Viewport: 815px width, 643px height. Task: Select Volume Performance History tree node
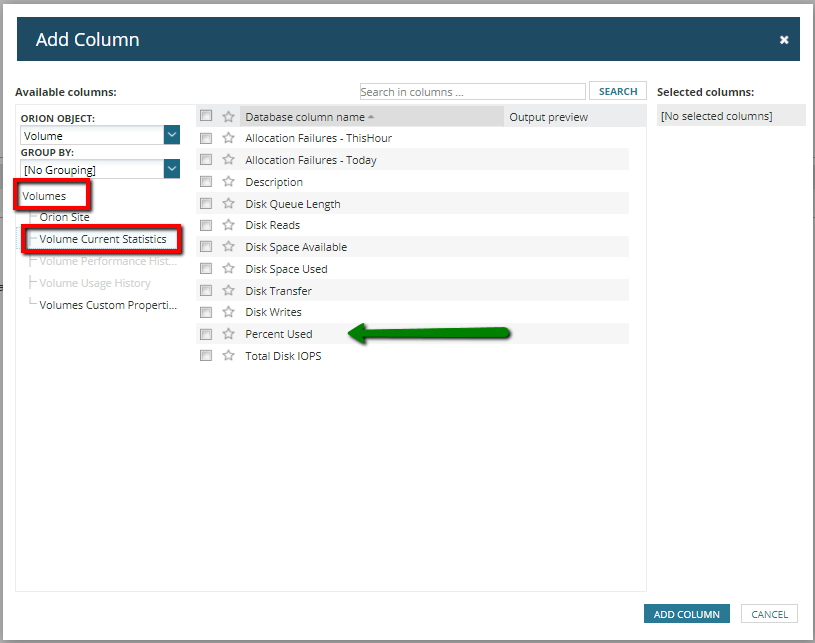[x=108, y=261]
